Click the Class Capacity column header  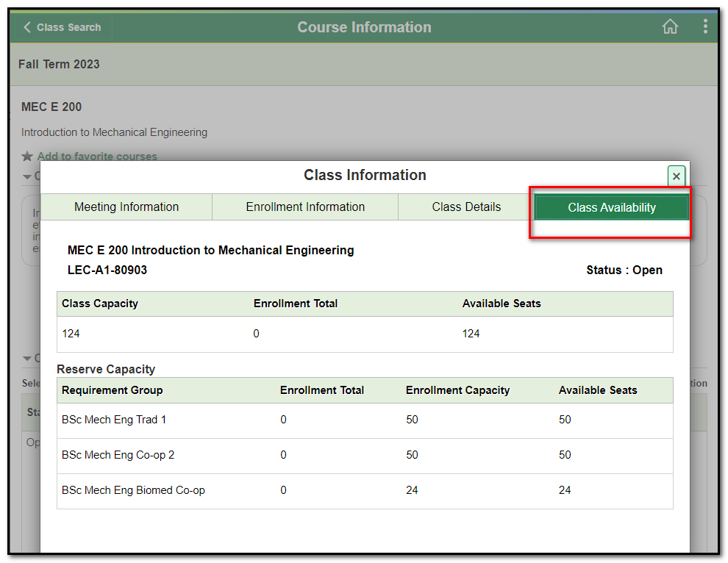coord(100,304)
